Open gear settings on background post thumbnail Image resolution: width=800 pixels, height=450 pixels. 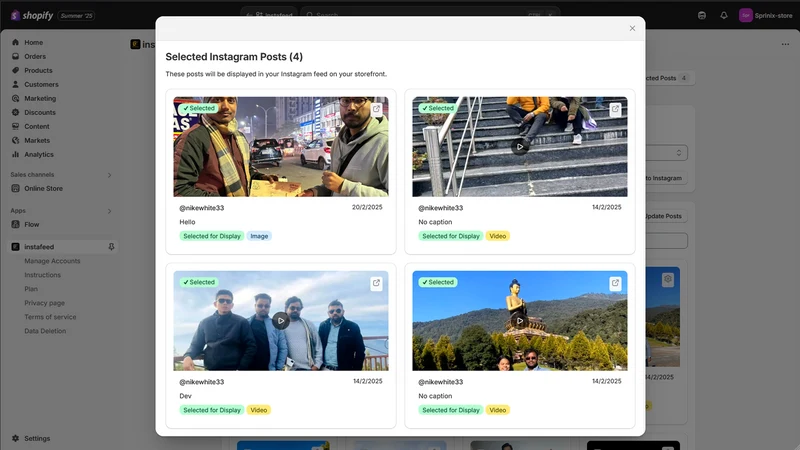pyautogui.click(x=668, y=279)
